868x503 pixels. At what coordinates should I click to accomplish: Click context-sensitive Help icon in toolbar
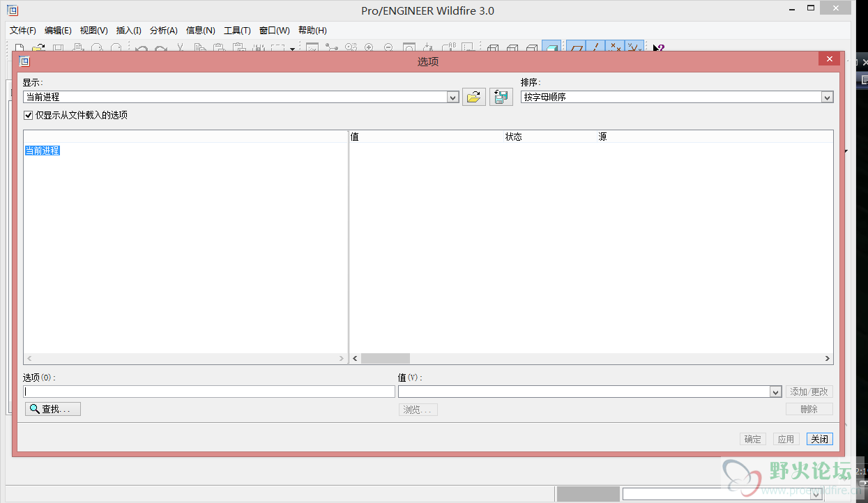click(658, 48)
